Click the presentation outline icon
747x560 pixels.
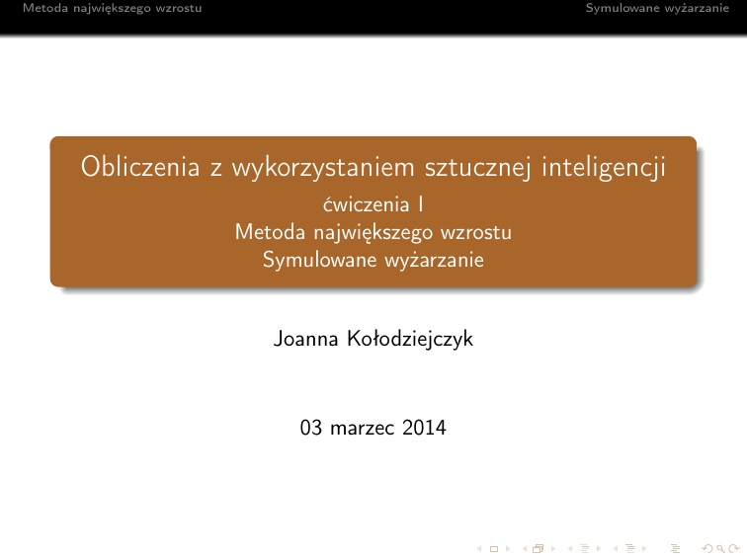[x=675, y=546]
